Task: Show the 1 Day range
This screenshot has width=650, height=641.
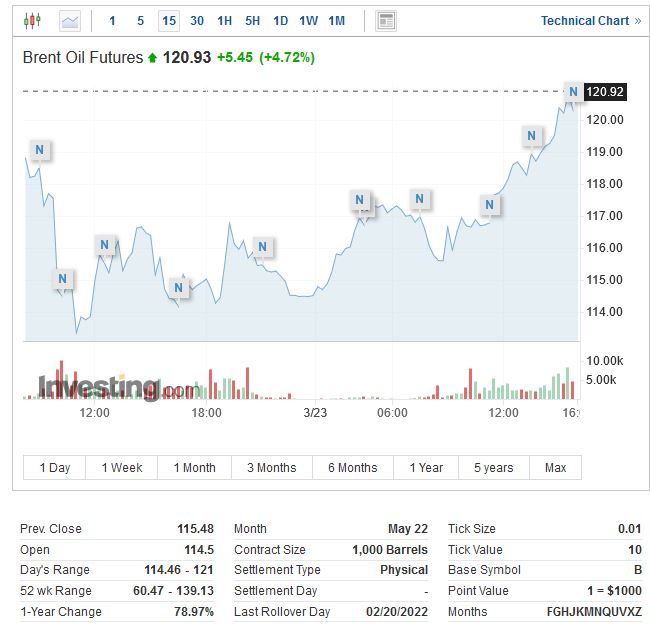Action: tap(55, 468)
